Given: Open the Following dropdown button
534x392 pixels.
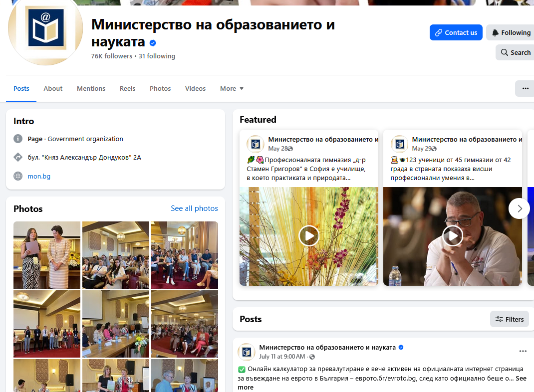Looking at the screenshot, I should pyautogui.click(x=511, y=33).
